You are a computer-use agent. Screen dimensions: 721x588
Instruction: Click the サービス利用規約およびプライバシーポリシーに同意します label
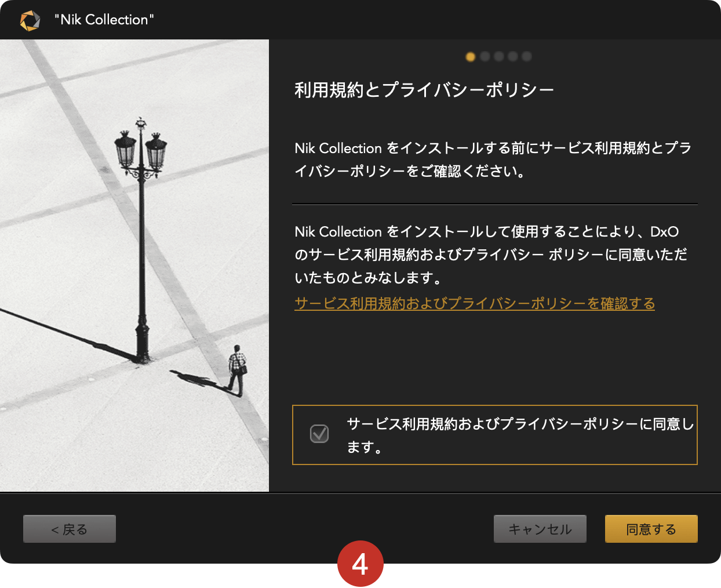pyautogui.click(x=520, y=435)
